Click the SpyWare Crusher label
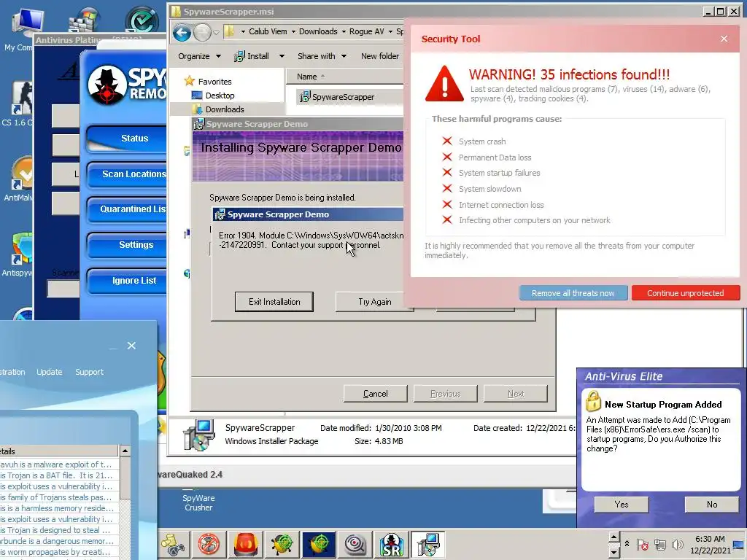The image size is (747, 560). click(x=198, y=503)
